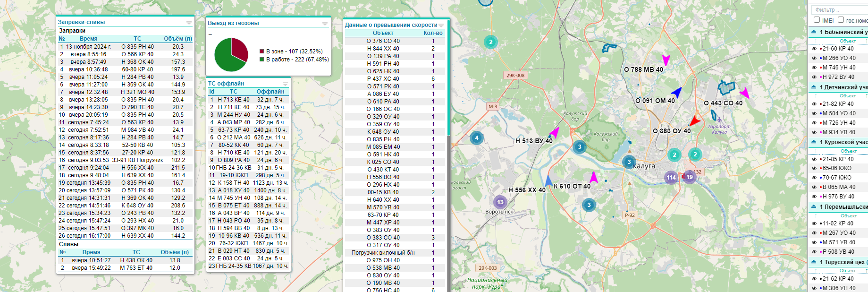Sort the ТС оффлайн table by ТС header
Image resolution: width=868 pixels, height=292 pixels.
234,92
